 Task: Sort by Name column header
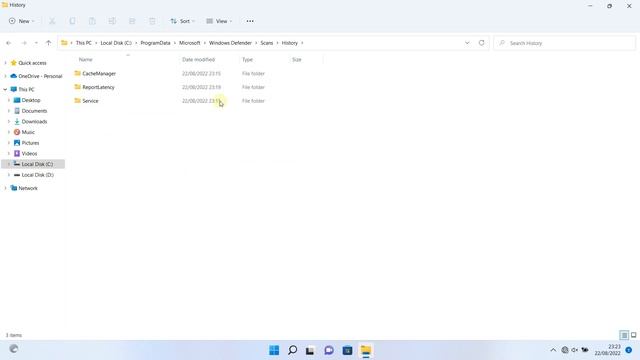coord(86,60)
